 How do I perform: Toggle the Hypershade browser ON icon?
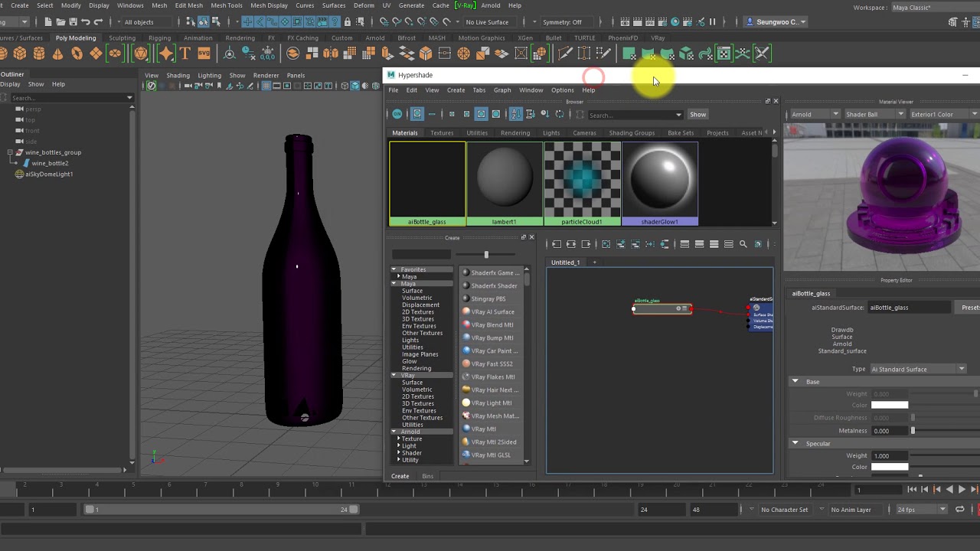[x=397, y=115]
